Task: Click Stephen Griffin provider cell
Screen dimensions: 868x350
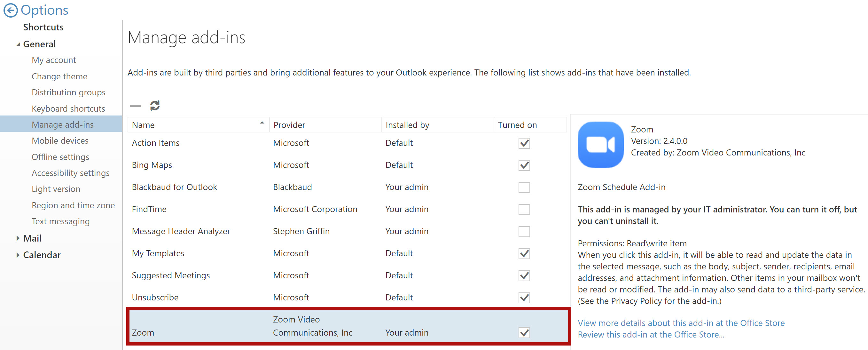Action: coord(301,231)
